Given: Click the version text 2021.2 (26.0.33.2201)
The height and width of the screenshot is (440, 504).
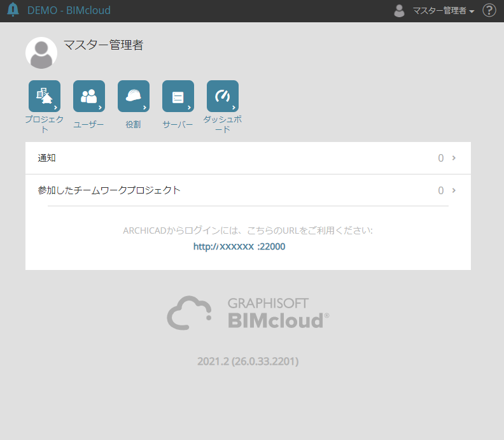Looking at the screenshot, I should click(x=248, y=361).
